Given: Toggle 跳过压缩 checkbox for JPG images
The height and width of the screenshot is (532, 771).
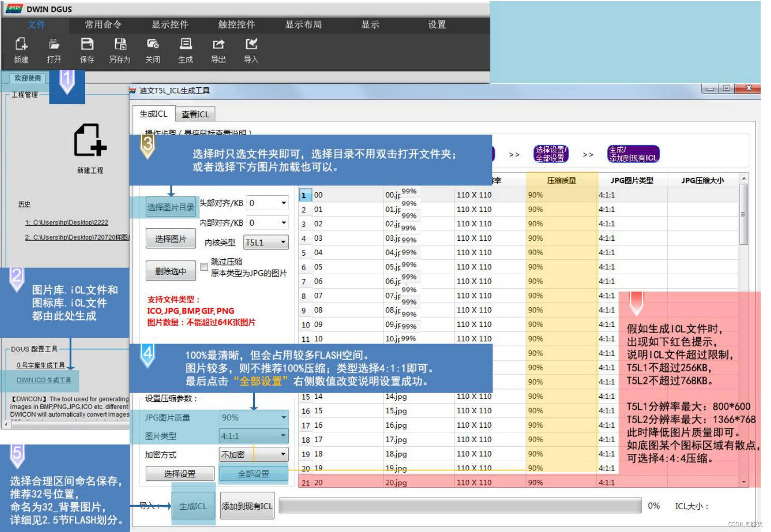Looking at the screenshot, I should tap(204, 267).
